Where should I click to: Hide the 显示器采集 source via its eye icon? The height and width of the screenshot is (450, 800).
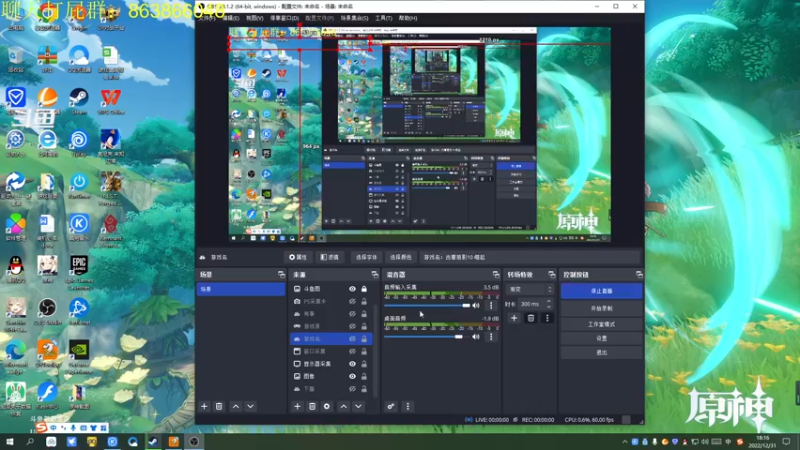pyautogui.click(x=353, y=364)
